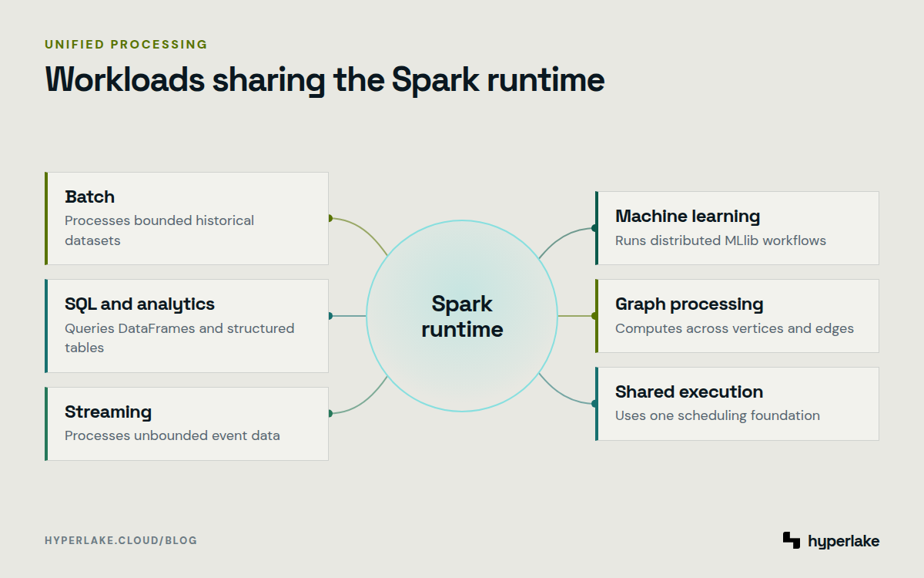Click the Graph processing heading
Screen dimensions: 924x578
coord(689,304)
